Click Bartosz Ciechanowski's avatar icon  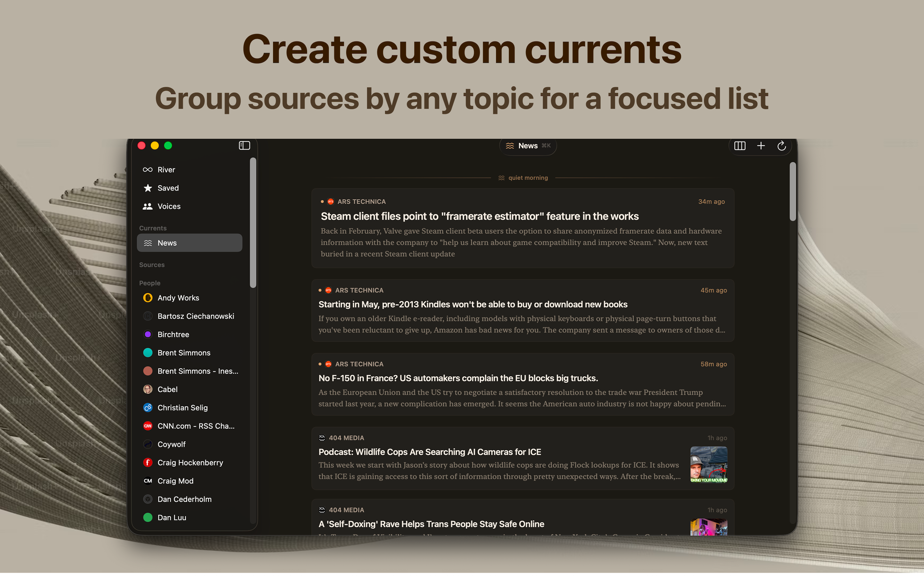click(148, 316)
